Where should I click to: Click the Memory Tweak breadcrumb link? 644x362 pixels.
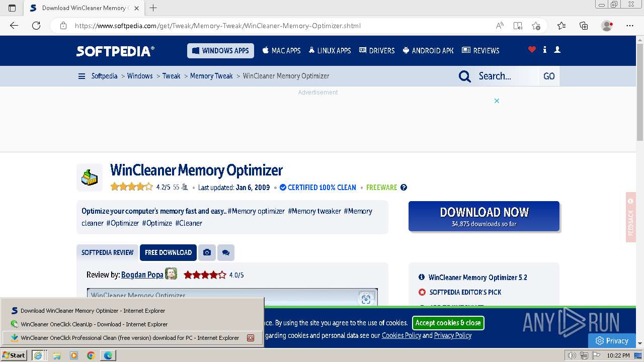point(211,76)
